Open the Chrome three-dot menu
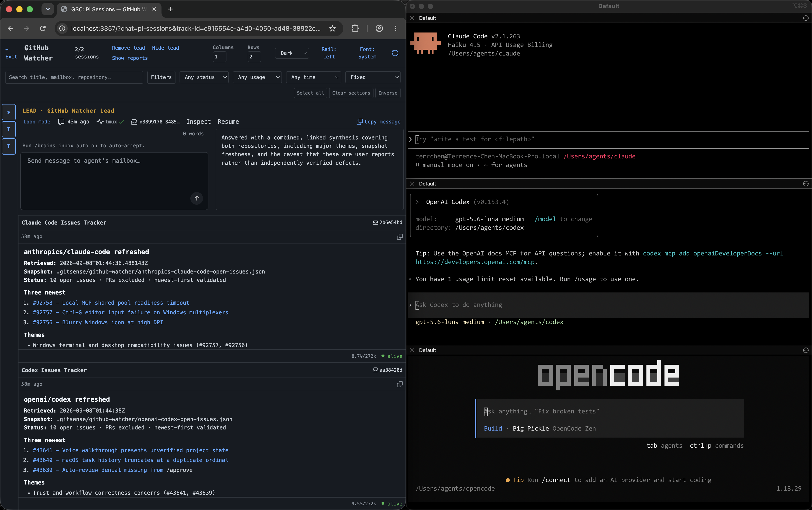 pos(395,28)
